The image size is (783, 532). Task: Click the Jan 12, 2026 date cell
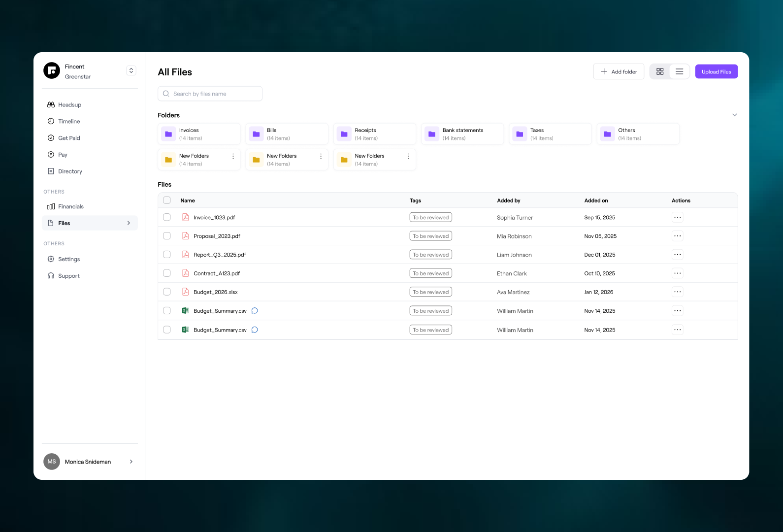point(599,292)
